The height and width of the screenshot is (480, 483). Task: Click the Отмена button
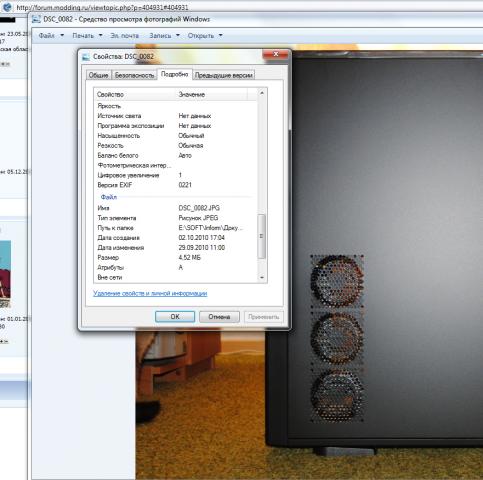[219, 317]
